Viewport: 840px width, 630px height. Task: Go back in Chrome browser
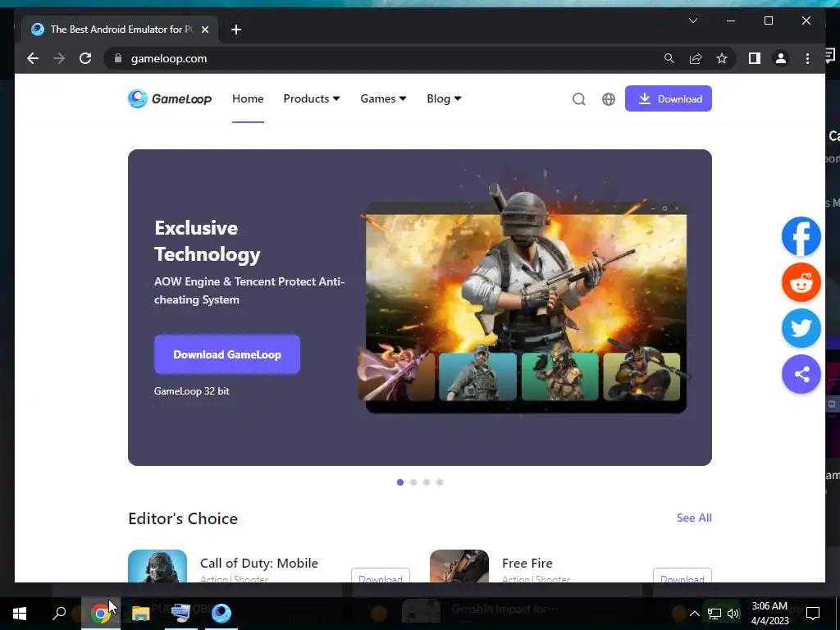(x=33, y=58)
